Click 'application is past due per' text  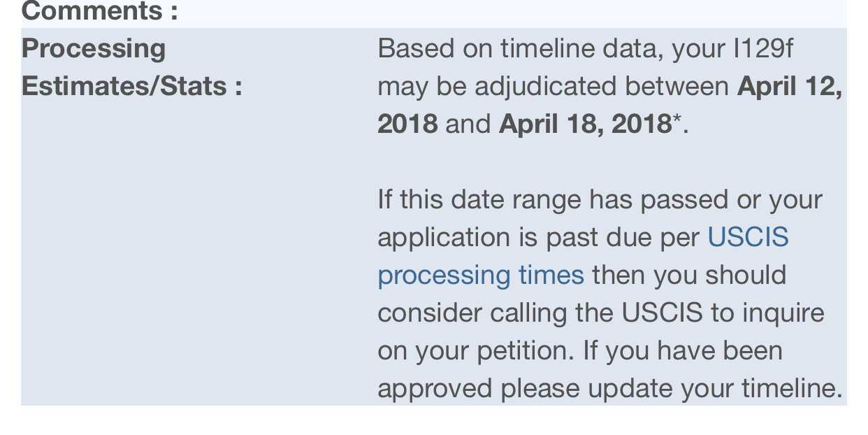(539, 238)
